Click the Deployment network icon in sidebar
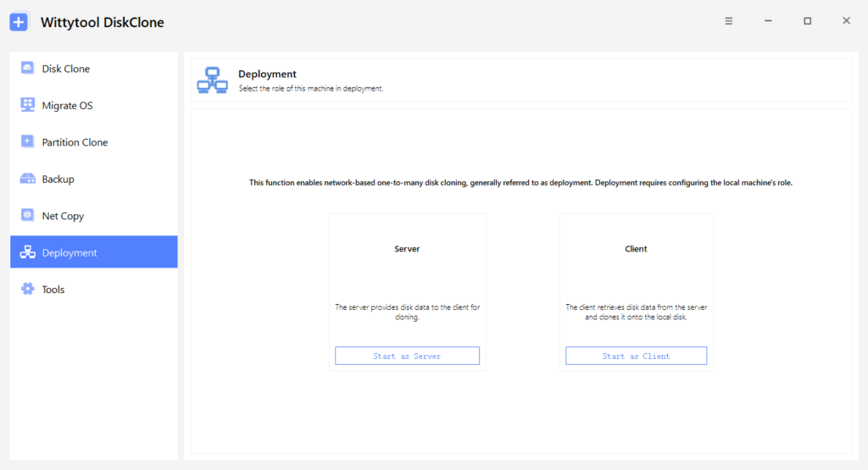The height and width of the screenshot is (470, 868). click(x=28, y=252)
